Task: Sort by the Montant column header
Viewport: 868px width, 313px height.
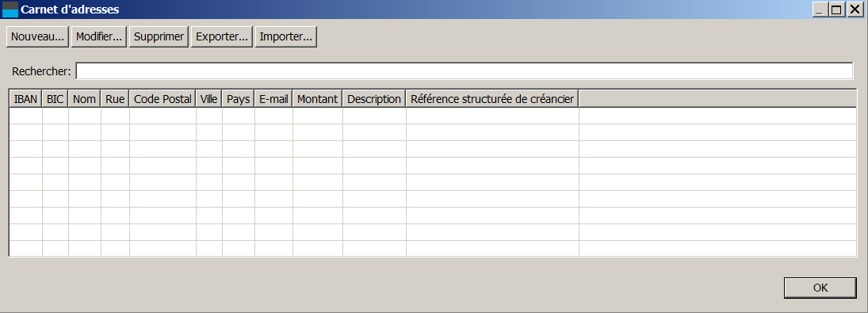Action: coord(318,99)
